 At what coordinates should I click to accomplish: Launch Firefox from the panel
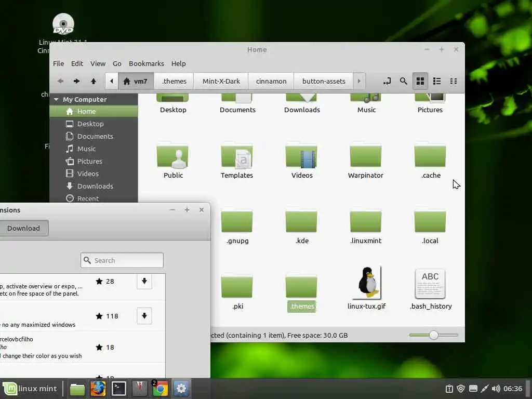pyautogui.click(x=98, y=389)
